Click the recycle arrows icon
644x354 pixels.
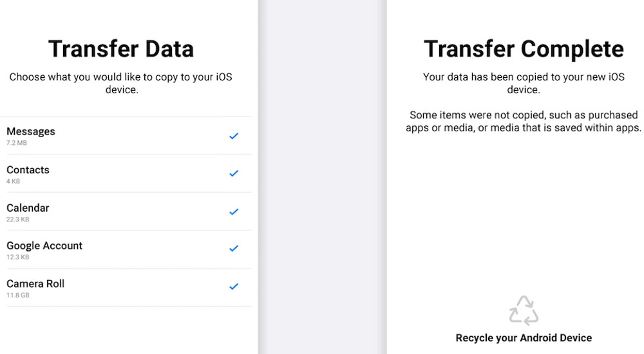coord(524,310)
